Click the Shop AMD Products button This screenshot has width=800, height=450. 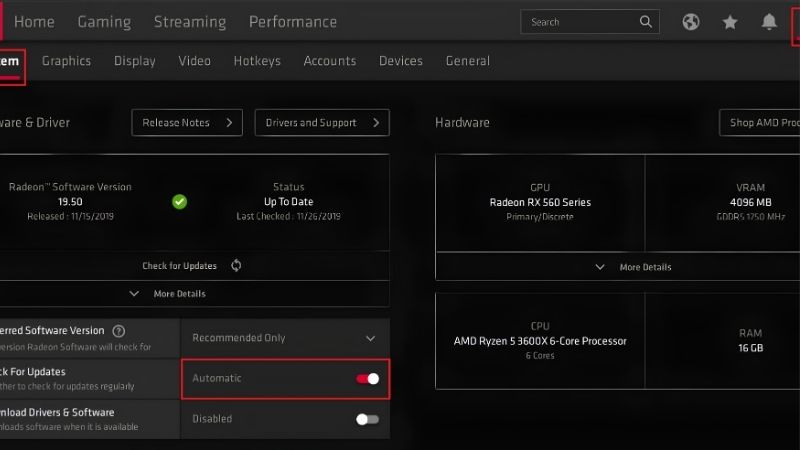[x=760, y=122]
